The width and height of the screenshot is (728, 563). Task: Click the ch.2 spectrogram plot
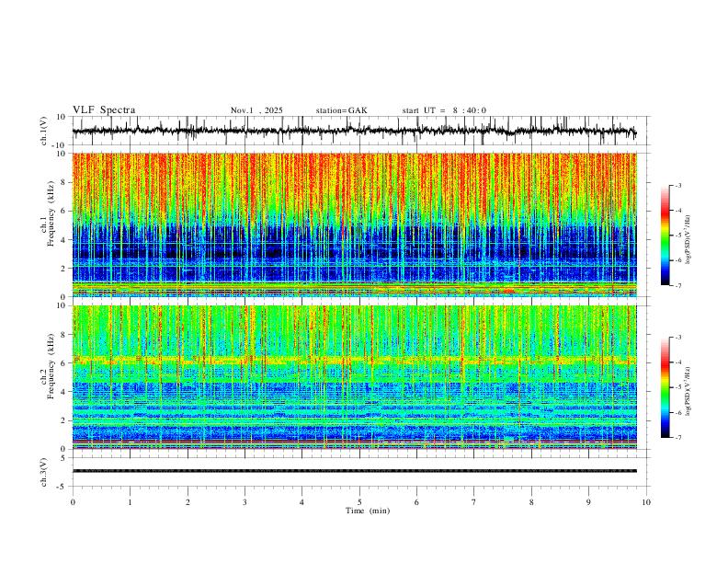click(x=354, y=377)
